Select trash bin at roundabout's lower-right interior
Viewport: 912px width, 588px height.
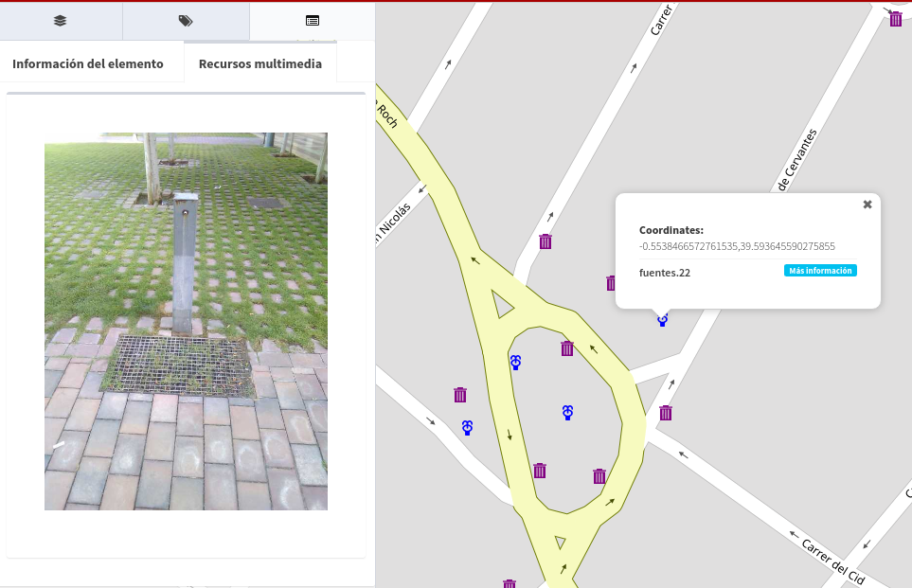[599, 476]
